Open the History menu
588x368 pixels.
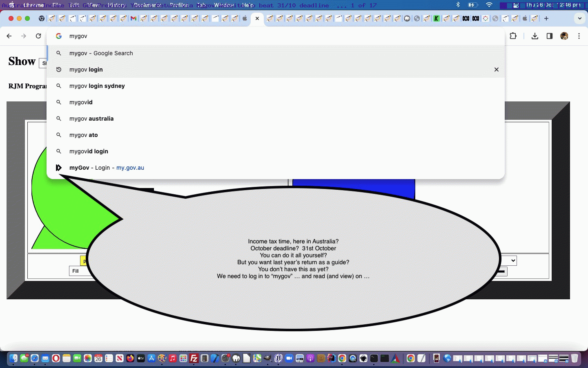[117, 5]
